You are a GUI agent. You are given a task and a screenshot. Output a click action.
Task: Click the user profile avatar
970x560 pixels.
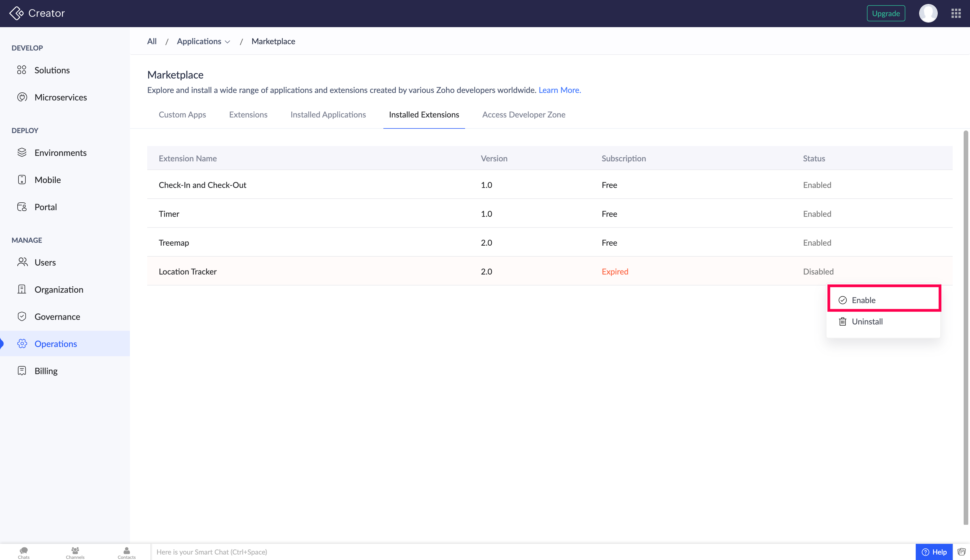coord(928,14)
